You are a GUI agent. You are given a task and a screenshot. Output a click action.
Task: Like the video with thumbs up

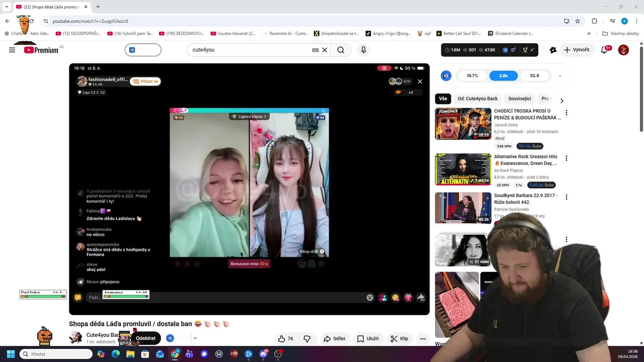tap(285, 338)
